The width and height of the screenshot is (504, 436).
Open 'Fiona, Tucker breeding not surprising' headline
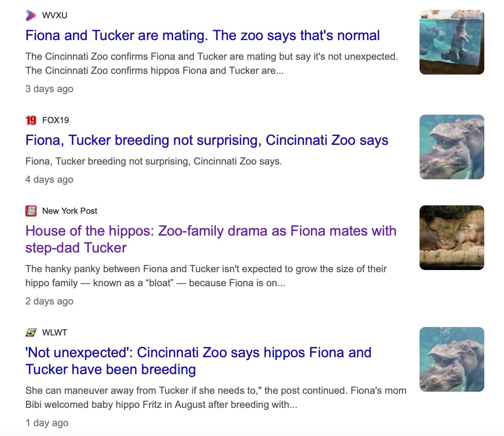(207, 140)
